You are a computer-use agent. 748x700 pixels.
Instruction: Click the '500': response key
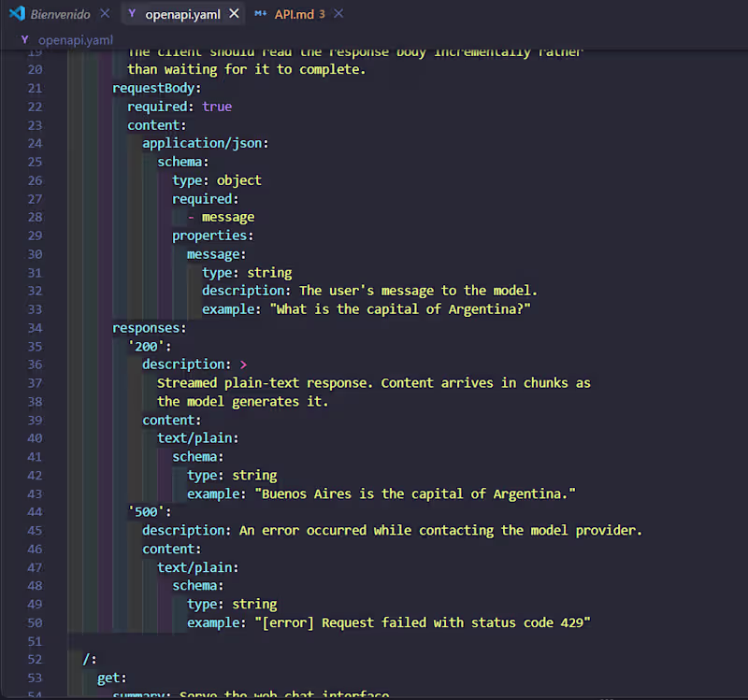(x=150, y=512)
